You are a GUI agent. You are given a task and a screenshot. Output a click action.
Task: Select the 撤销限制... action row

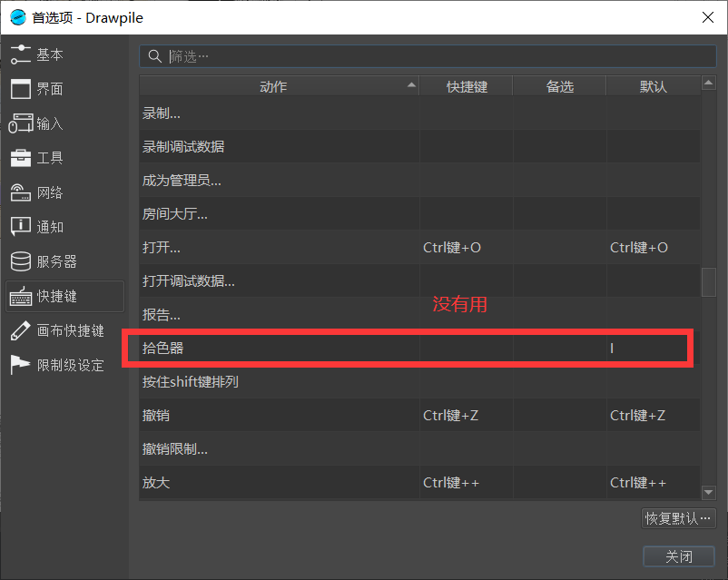(x=419, y=448)
